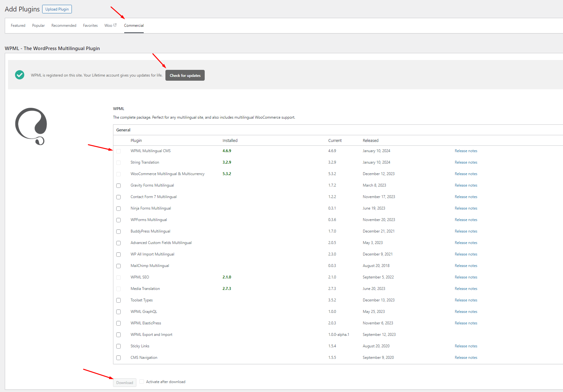Select the Ninja Forms Multilingual checkbox

click(x=118, y=209)
